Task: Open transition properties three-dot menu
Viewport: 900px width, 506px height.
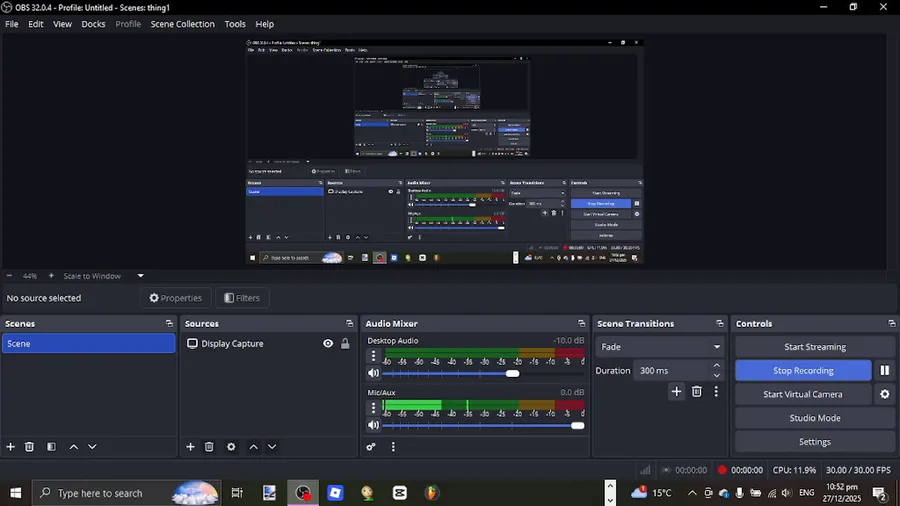Action: [x=716, y=391]
